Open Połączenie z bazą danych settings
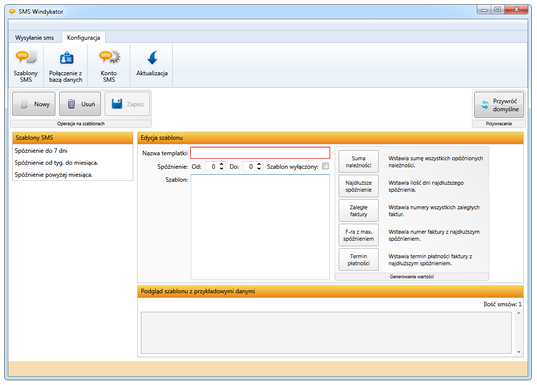The height and width of the screenshot is (385, 537). 66,66
